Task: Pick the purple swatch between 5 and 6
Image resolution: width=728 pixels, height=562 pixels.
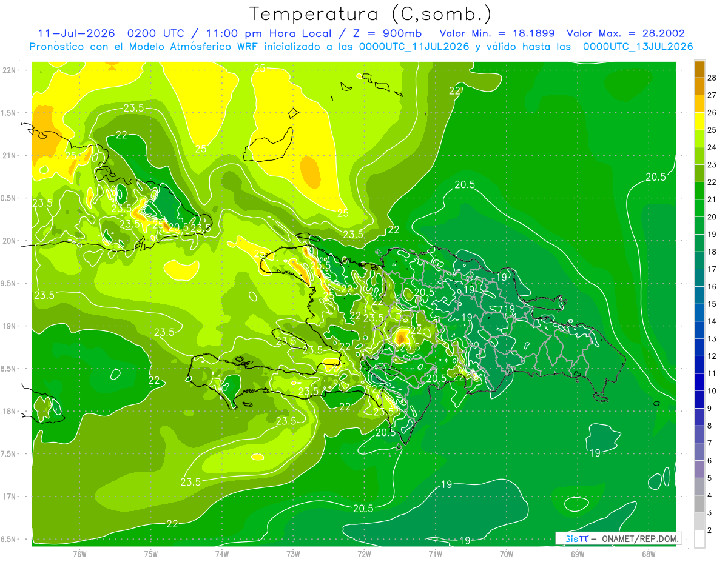Action: 699,469
